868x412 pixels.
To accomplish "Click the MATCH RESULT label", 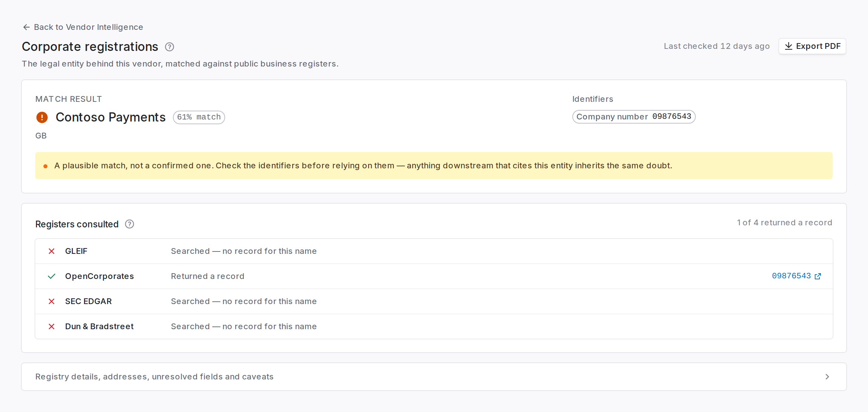I will click(68, 99).
